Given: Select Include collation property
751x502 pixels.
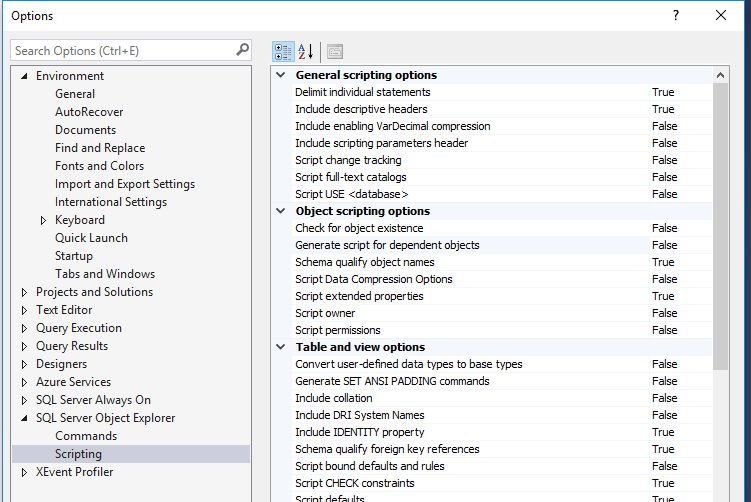Looking at the screenshot, I should [333, 398].
